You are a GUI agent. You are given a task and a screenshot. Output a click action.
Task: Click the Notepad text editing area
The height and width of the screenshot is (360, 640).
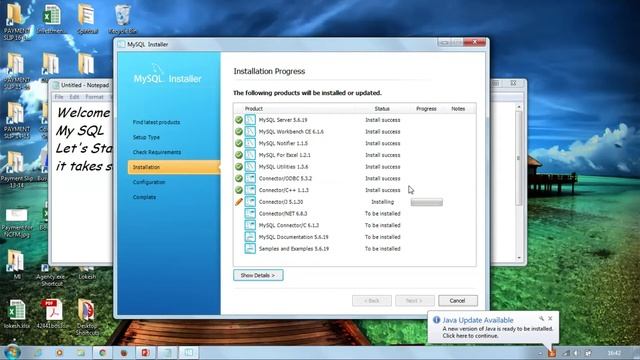pyautogui.click(x=82, y=183)
